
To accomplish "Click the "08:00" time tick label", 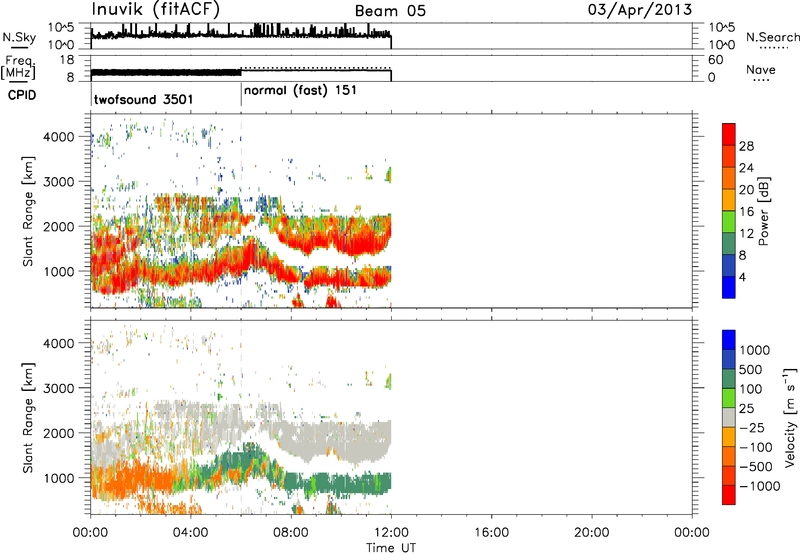I will pyautogui.click(x=291, y=533).
